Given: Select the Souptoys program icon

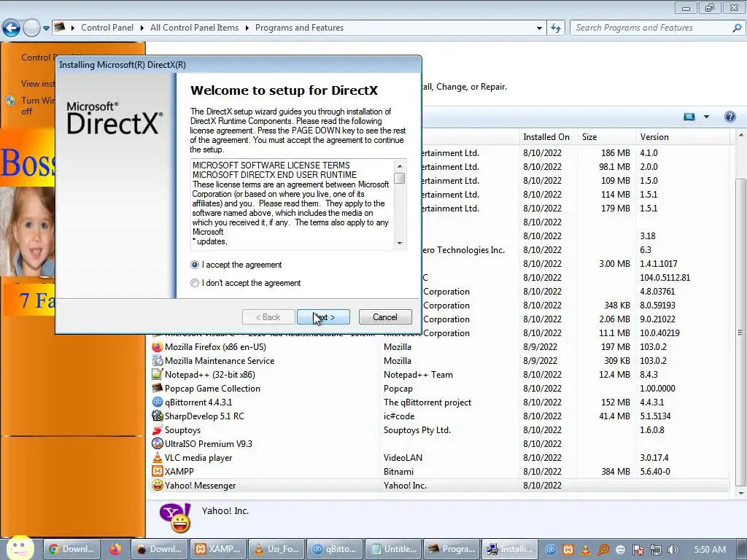Looking at the screenshot, I should click(158, 429).
